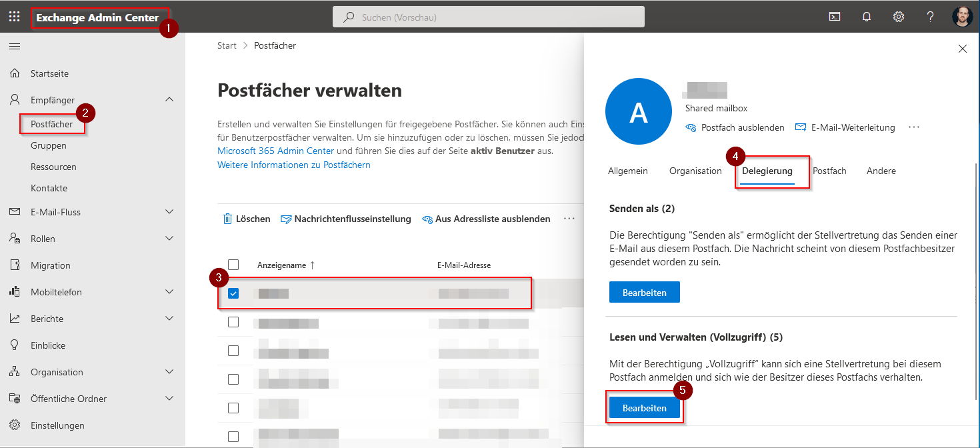Click the Einblicke lightbulb icon
Image resolution: width=980 pixels, height=448 pixels.
[15, 345]
